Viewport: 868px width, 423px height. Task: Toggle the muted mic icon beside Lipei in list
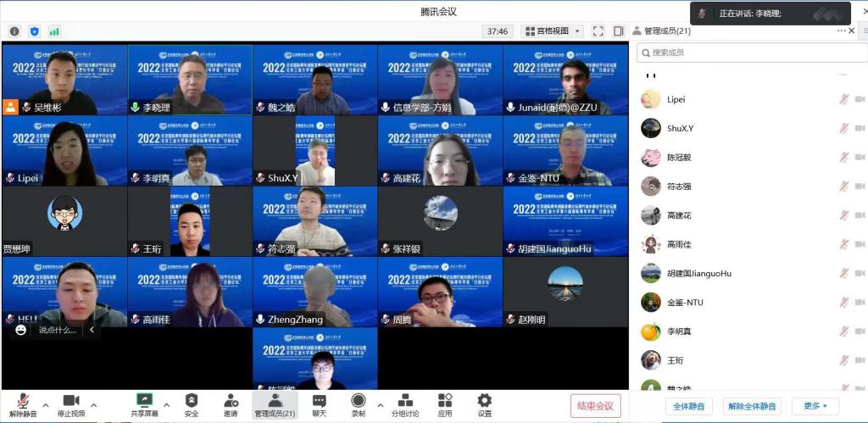843,99
